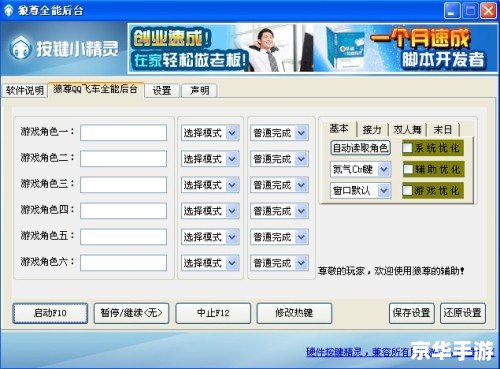
Task: Click the 自动读取角色 button
Action: tap(360, 148)
